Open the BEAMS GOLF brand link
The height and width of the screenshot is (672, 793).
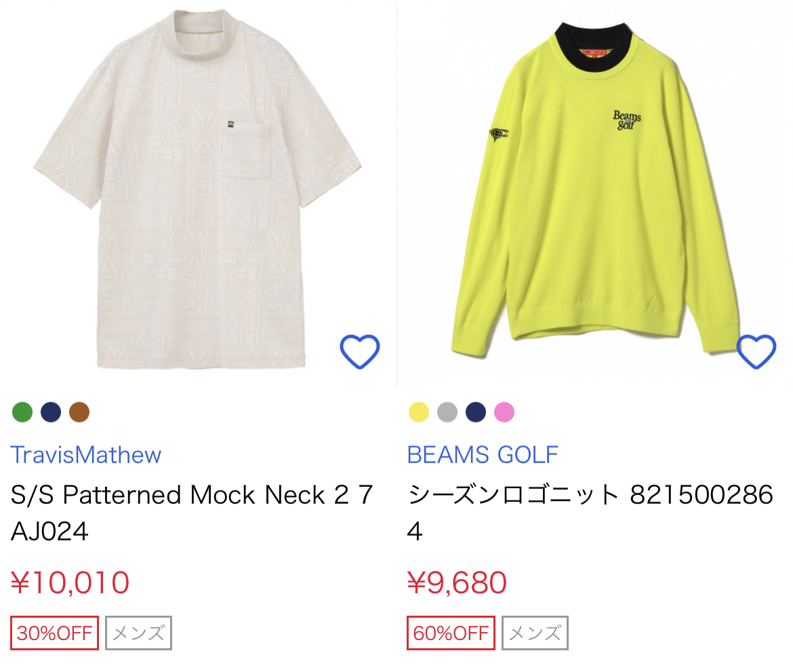coord(483,454)
